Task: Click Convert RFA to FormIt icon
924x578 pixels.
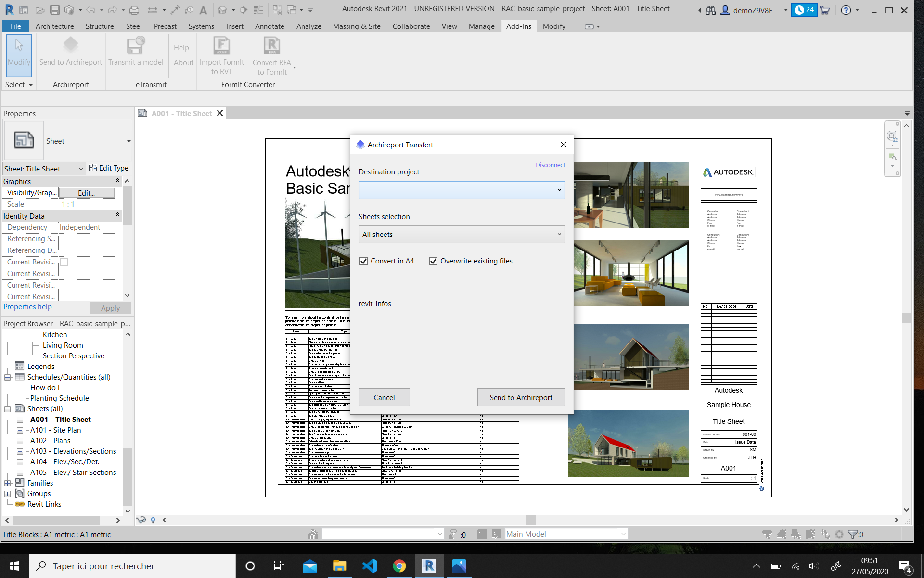Action: [x=271, y=46]
